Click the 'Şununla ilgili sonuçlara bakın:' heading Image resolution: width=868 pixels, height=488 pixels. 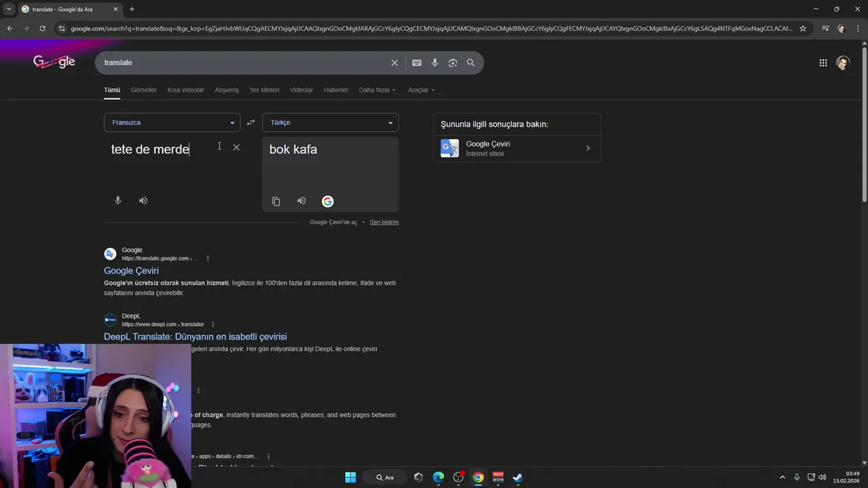pos(494,125)
